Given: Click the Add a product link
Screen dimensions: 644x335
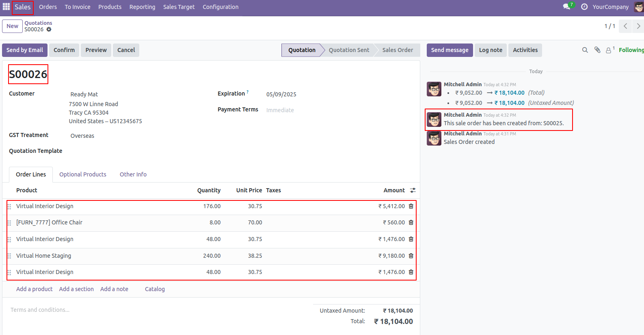Looking at the screenshot, I should tap(35, 289).
